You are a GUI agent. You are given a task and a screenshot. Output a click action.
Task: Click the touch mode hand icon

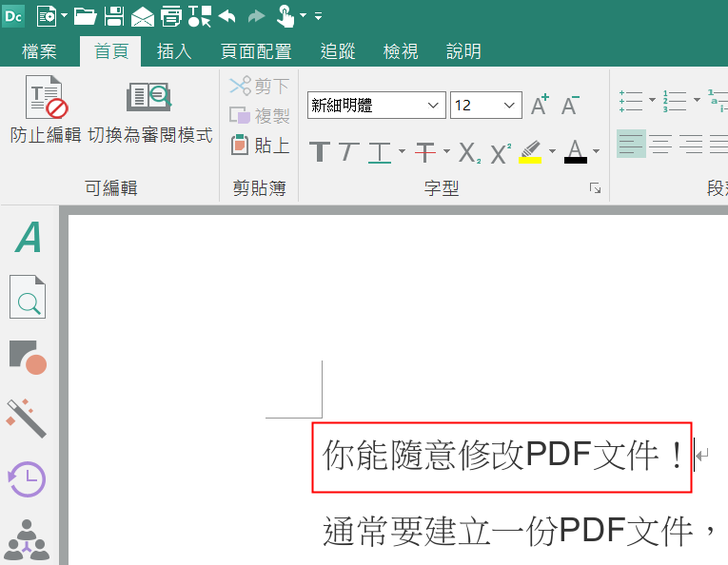286,17
